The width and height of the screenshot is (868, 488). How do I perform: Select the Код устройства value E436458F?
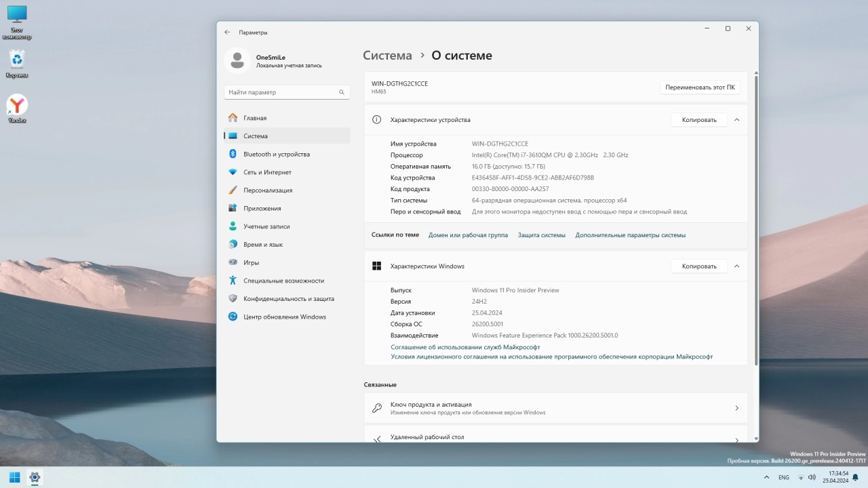533,178
